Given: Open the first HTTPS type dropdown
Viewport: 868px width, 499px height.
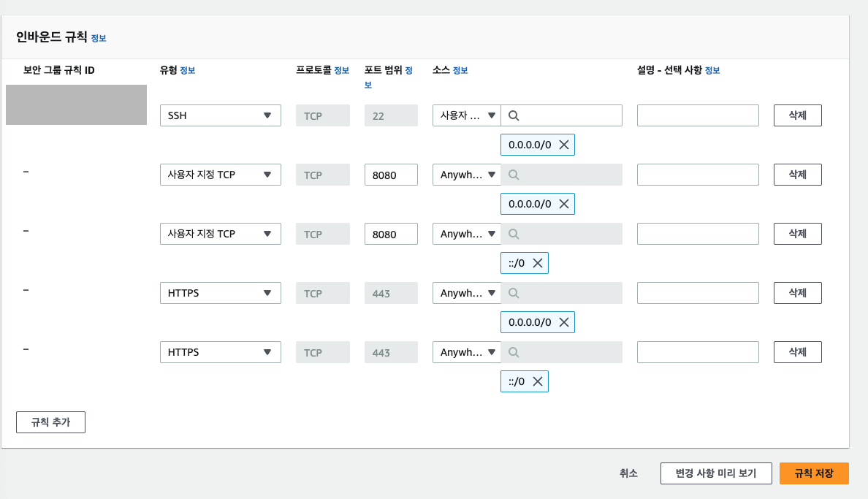Looking at the screenshot, I should point(221,293).
